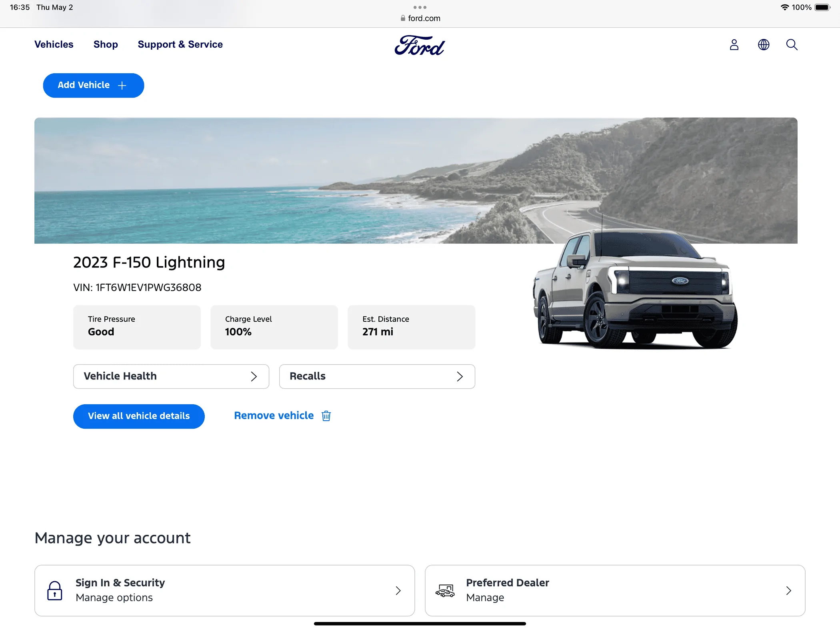
Task: Click View all vehicle details button
Action: (x=139, y=416)
